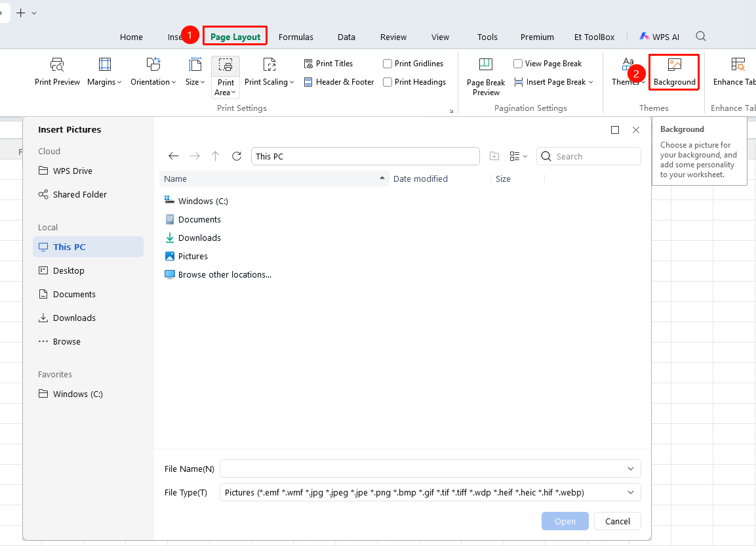The height and width of the screenshot is (546, 756).
Task: Expand the Insert Page Break dropdown
Action: (x=591, y=82)
